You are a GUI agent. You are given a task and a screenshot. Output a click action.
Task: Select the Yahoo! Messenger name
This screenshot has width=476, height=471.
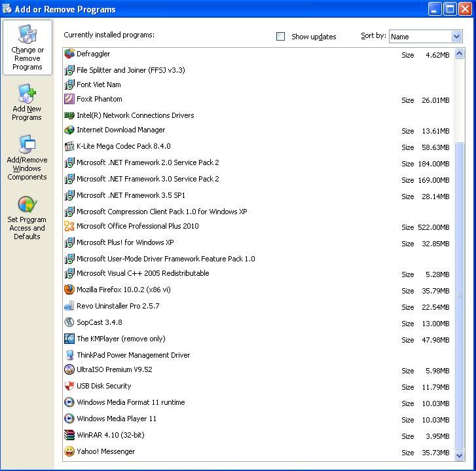[105, 451]
